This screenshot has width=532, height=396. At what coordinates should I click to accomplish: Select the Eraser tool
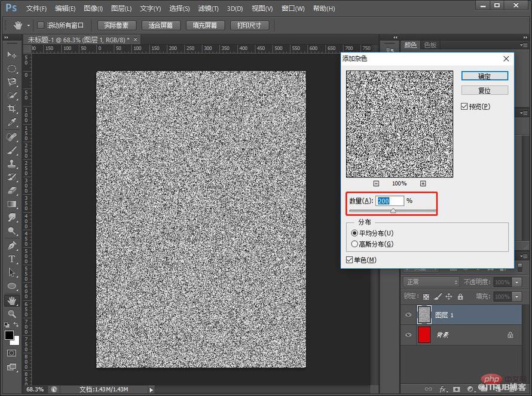click(x=12, y=191)
